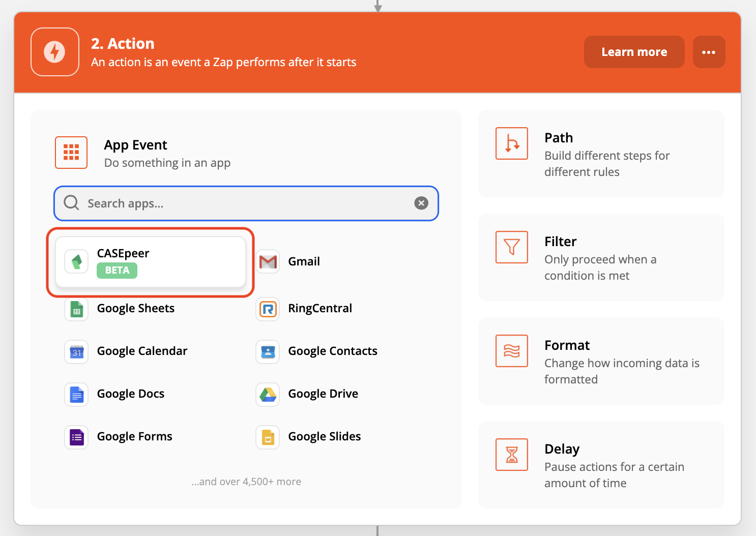
Task: Click the Google Slides yellow icon
Action: click(268, 437)
